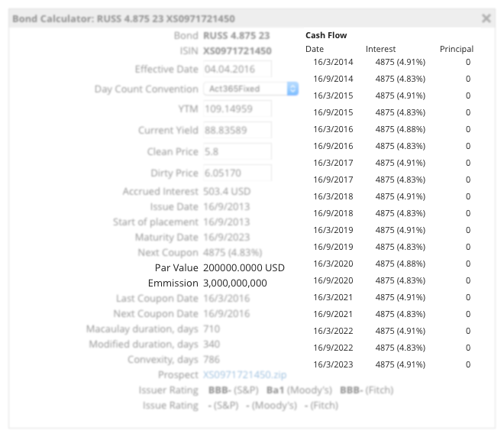Click interest value in the 16/9/2022 row
Viewport: 504px width, 437px height.
click(x=400, y=348)
